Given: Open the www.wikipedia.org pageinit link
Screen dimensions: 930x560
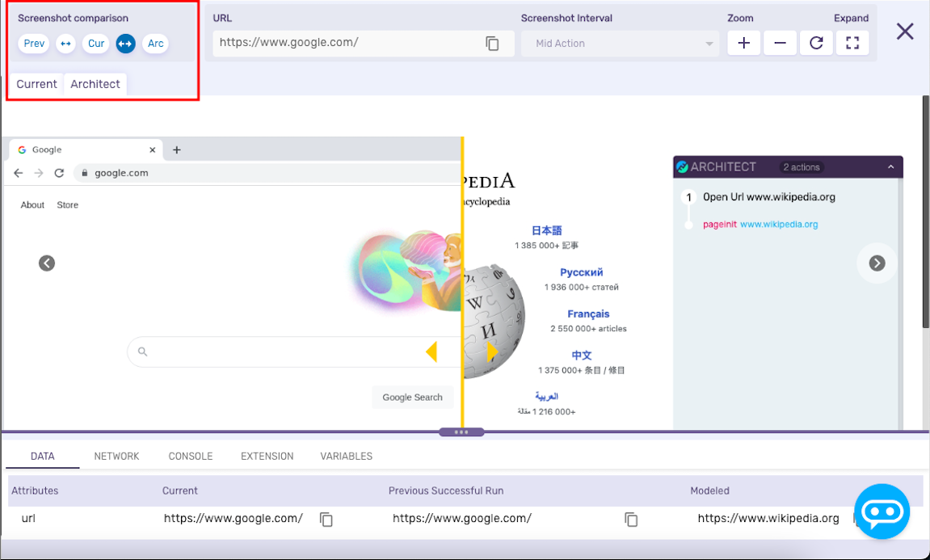Looking at the screenshot, I should [779, 224].
